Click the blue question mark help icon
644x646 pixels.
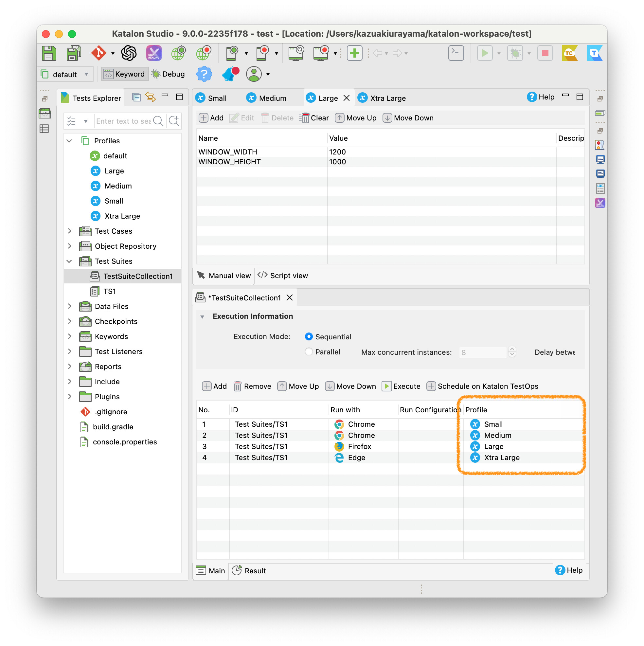[x=204, y=74]
